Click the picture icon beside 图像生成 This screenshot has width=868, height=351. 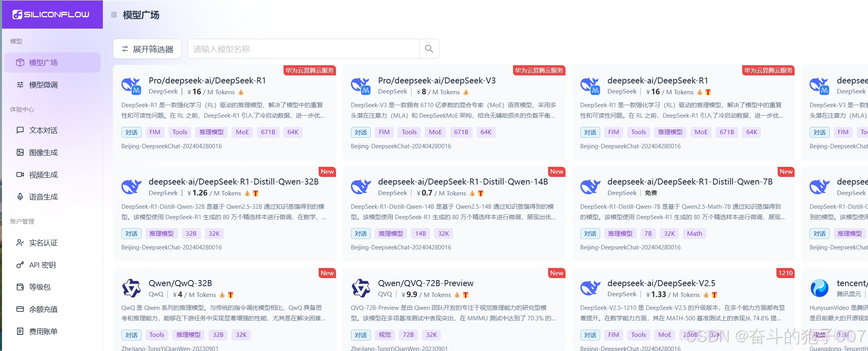(x=20, y=152)
